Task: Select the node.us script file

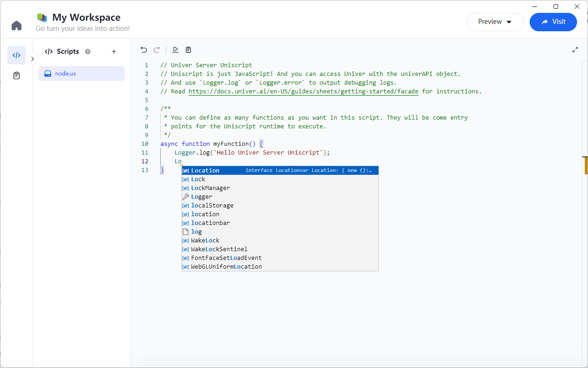Action: point(82,74)
